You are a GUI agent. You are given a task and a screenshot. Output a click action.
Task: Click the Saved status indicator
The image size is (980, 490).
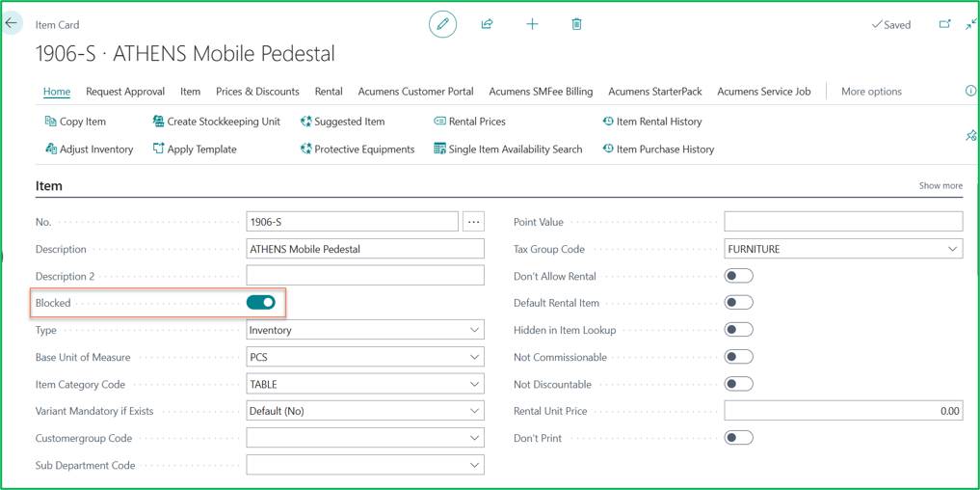pyautogui.click(x=891, y=25)
